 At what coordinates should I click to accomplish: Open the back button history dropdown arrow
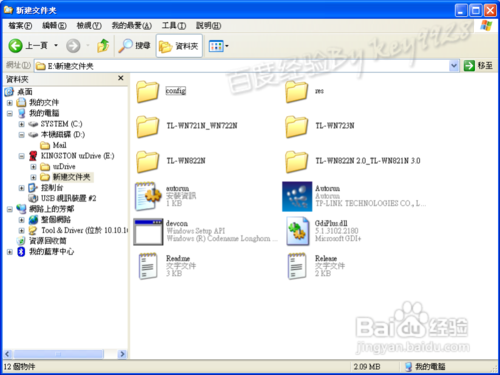tap(56, 45)
